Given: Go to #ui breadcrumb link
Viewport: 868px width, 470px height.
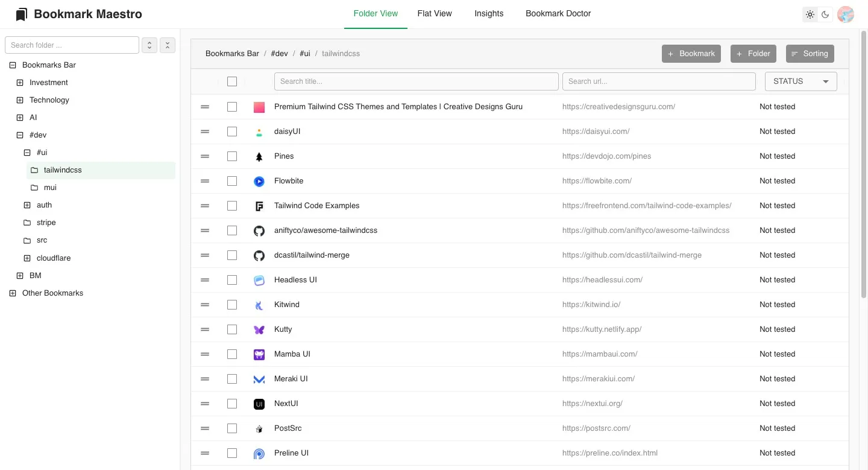Looking at the screenshot, I should pyautogui.click(x=305, y=54).
